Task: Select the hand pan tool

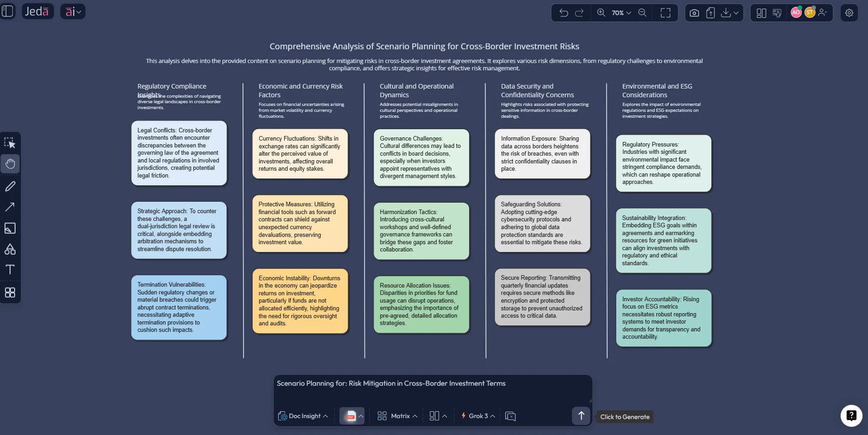Action: [x=10, y=164]
